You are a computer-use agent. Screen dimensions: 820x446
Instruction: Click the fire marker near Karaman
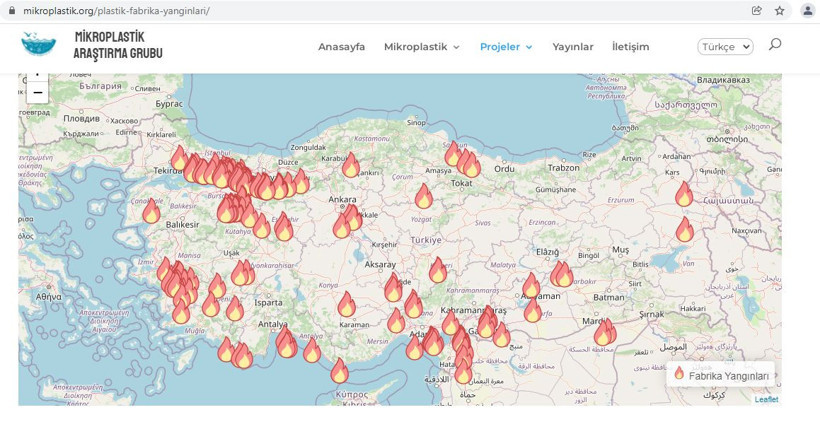346,304
